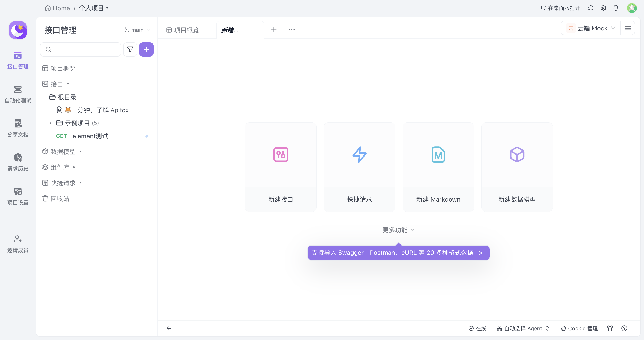
Task: Open the 分享文档 sidebar section
Action: tap(18, 128)
